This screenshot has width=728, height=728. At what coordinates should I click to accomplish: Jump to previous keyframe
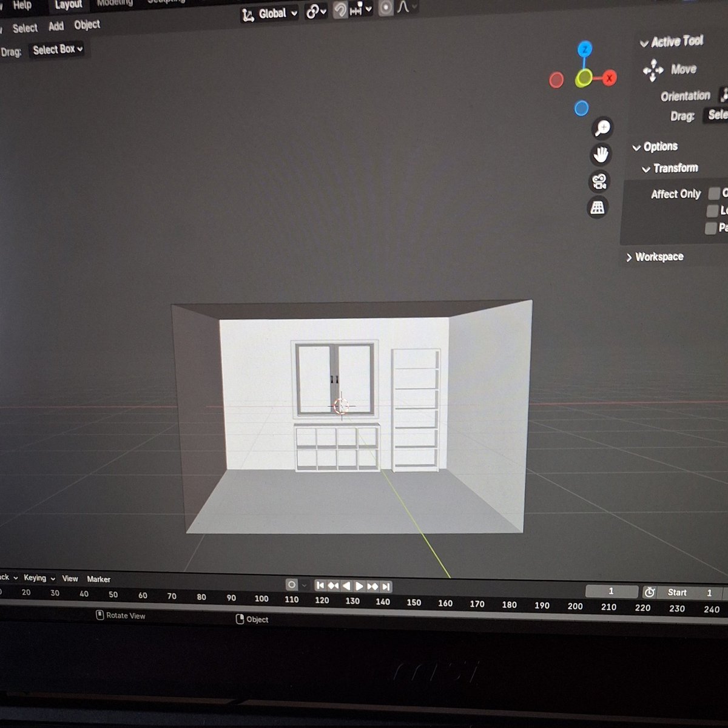pyautogui.click(x=333, y=585)
